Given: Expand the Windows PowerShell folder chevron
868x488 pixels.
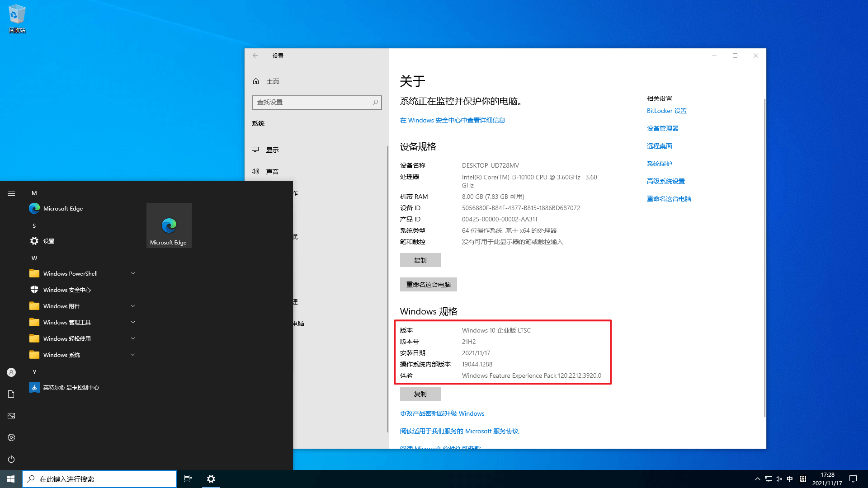Looking at the screenshot, I should (133, 273).
